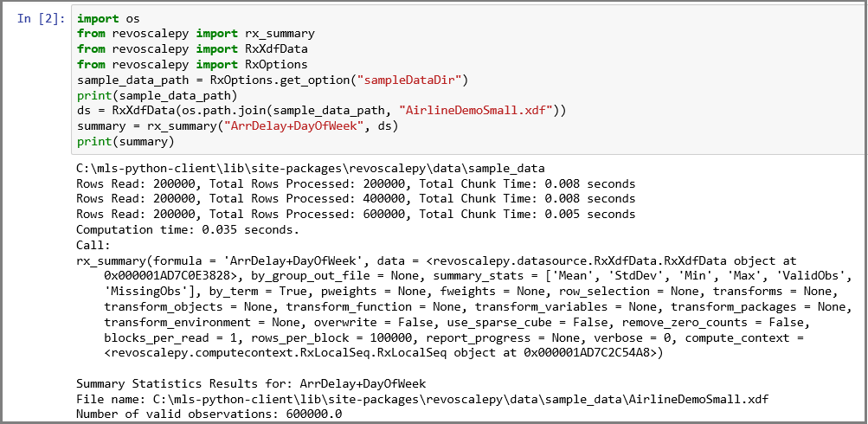The height and width of the screenshot is (424, 868).
Task: Click the 'Summary Statistics Results for' line
Action: click(x=250, y=383)
